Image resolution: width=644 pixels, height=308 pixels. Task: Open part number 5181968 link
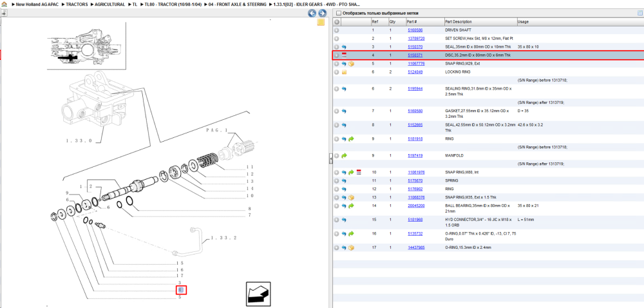tap(415, 220)
